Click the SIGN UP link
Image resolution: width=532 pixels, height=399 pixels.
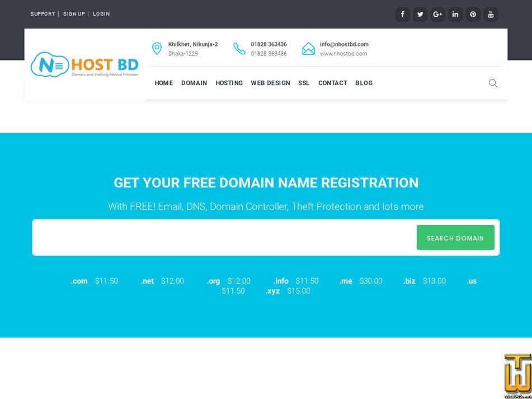point(74,13)
